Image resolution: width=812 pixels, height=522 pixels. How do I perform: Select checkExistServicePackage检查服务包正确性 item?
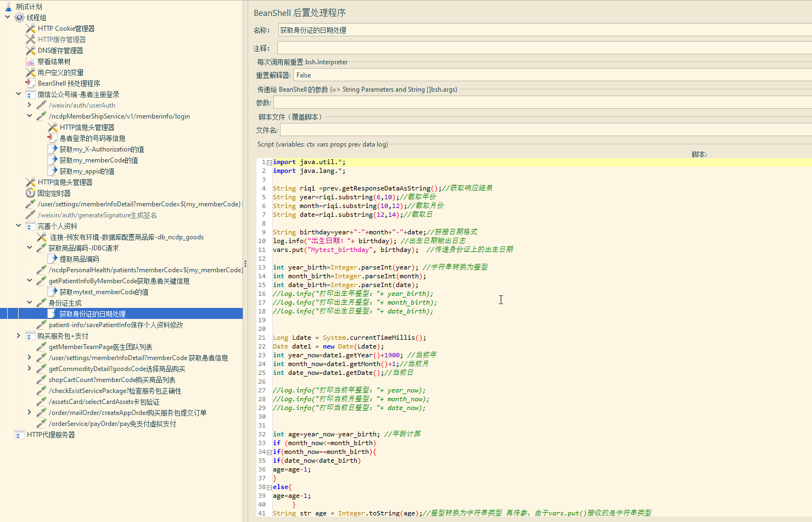[115, 391]
